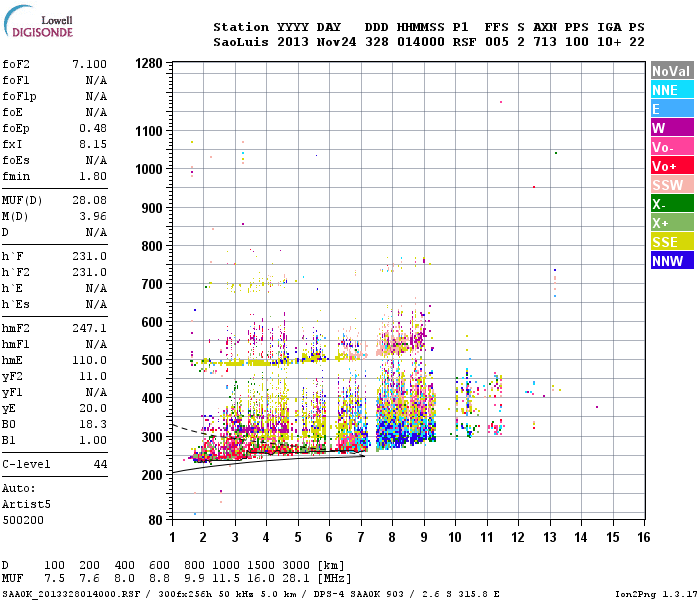Viewport: 700px width, 600px height.
Task: Click the station name SaoLuis
Action: pyautogui.click(x=241, y=42)
